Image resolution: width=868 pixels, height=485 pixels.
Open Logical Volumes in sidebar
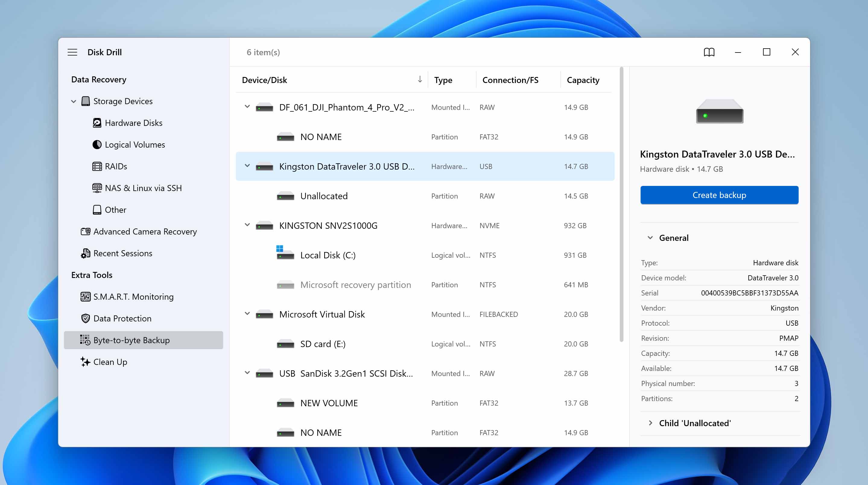pos(135,145)
